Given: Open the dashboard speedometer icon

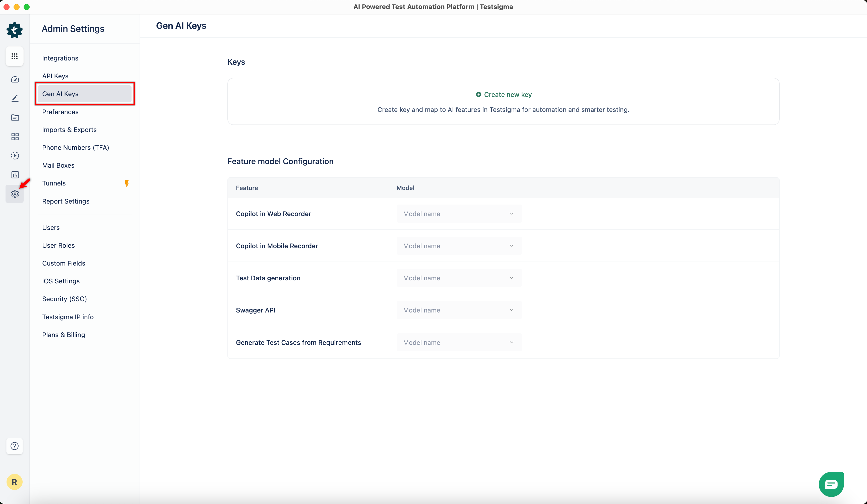Looking at the screenshot, I should click(x=15, y=80).
